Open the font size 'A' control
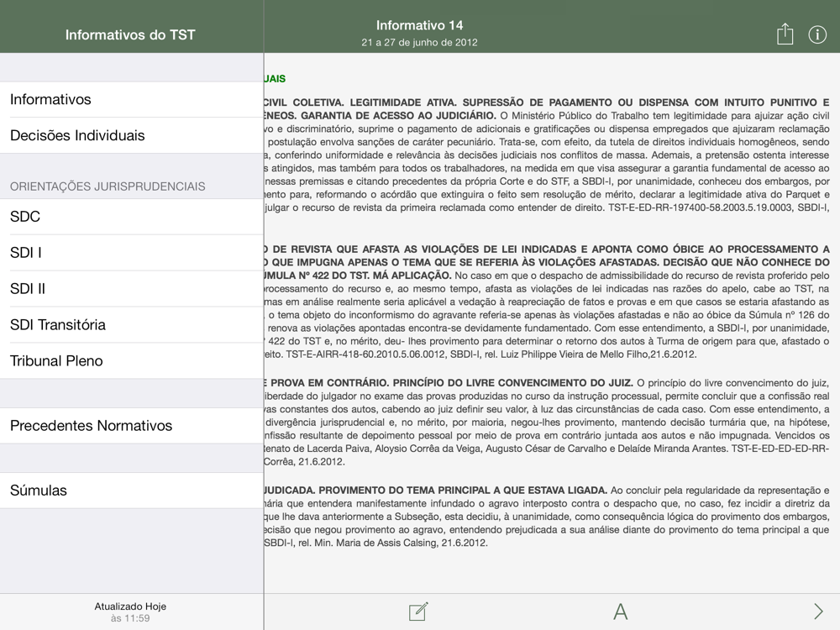 click(x=621, y=612)
